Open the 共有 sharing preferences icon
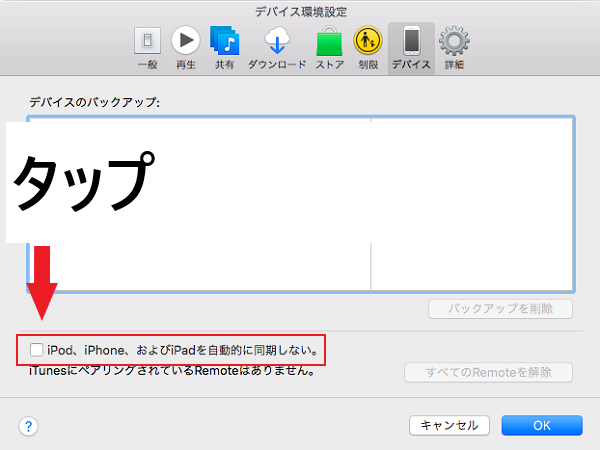The width and height of the screenshot is (600, 450). (225, 47)
